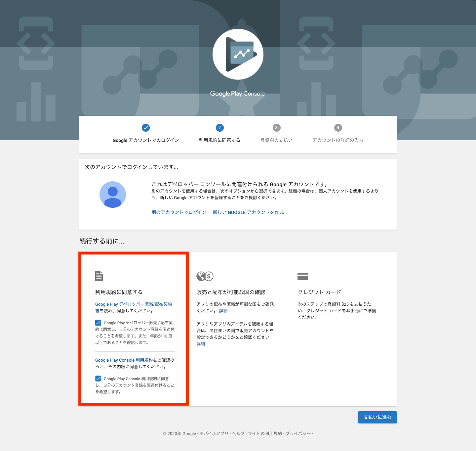Click 別のアカウントでログイン link
This screenshot has height=451, width=476.
[179, 212]
